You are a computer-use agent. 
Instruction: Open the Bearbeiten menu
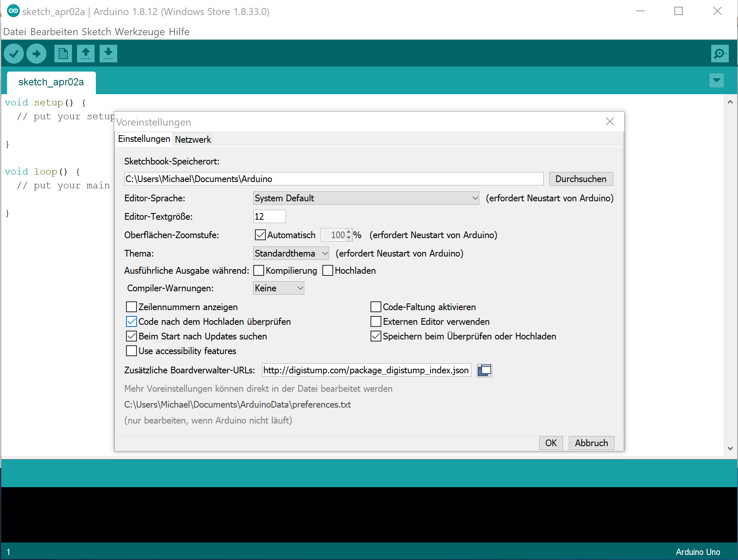(54, 32)
